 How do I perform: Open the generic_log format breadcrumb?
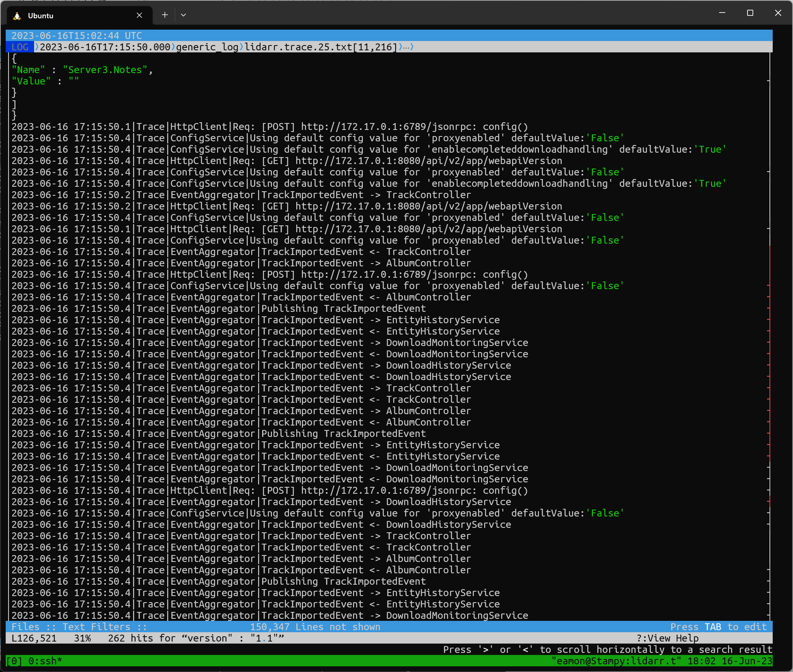click(x=207, y=47)
